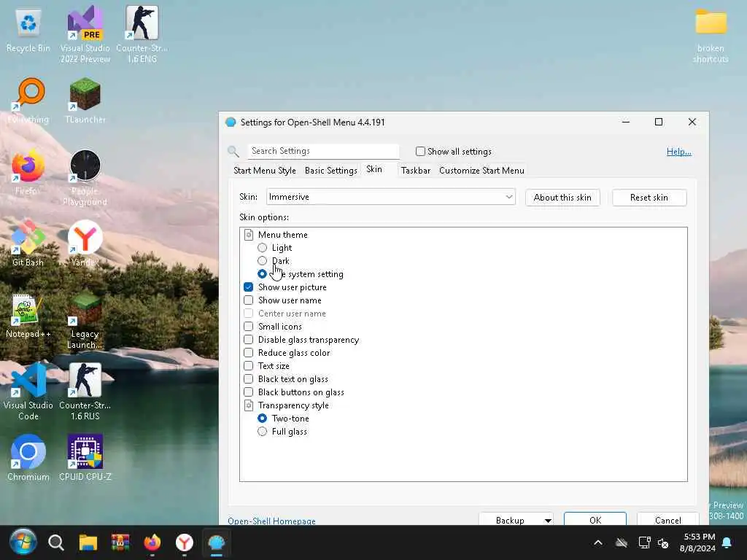Screen dimensions: 747x560
Task: Select the Chromium desktop icon
Action: click(28, 458)
